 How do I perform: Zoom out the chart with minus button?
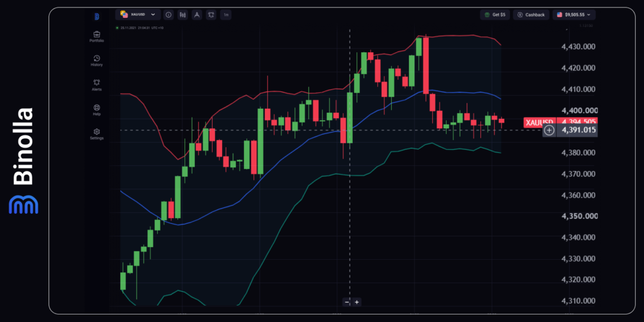coord(347,303)
